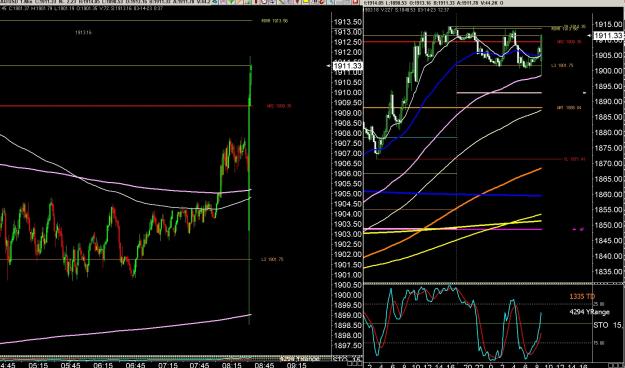Image resolution: width=625 pixels, height=368 pixels.
Task: Click the 1895.00 axis value
Action: [x=608, y=86]
